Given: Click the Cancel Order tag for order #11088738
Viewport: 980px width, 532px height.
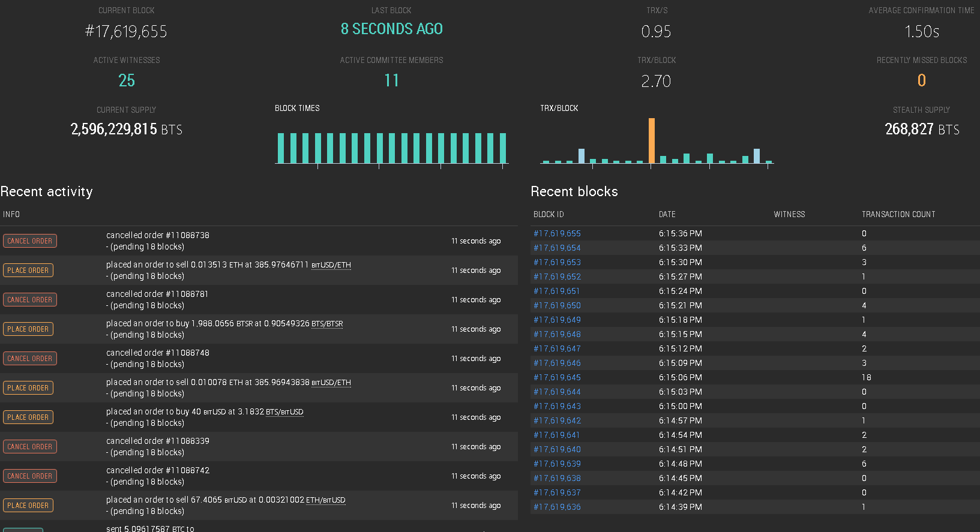Looking at the screenshot, I should click(30, 241).
